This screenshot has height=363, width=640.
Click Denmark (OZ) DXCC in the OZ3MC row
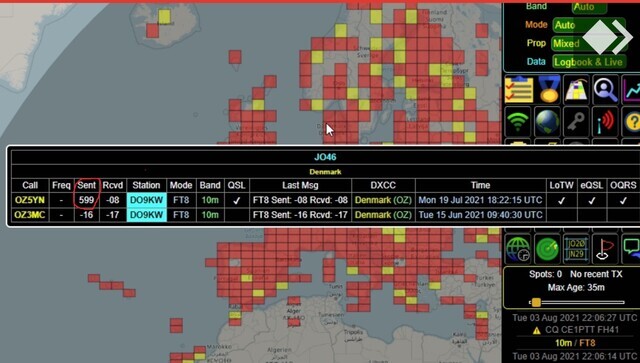383,215
